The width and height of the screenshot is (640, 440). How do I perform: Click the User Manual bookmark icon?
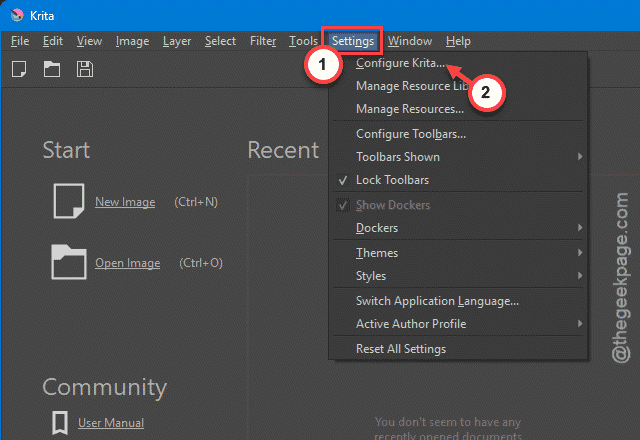click(60, 423)
